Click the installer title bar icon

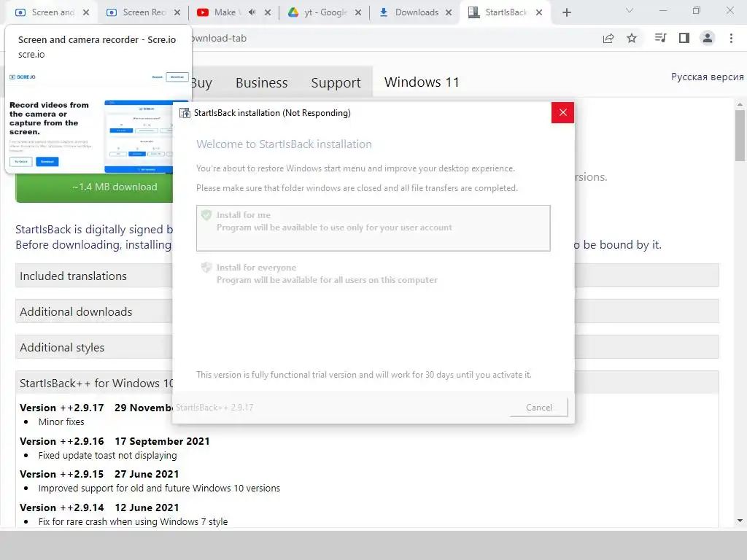coord(185,113)
